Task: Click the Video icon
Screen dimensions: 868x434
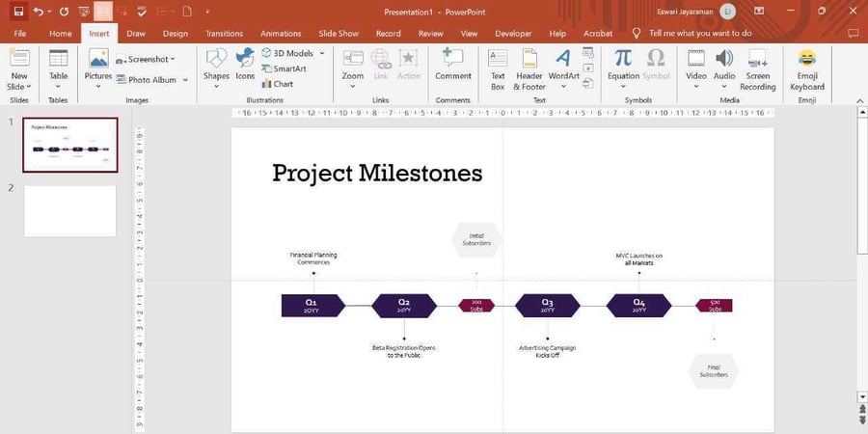Action: pos(696,58)
